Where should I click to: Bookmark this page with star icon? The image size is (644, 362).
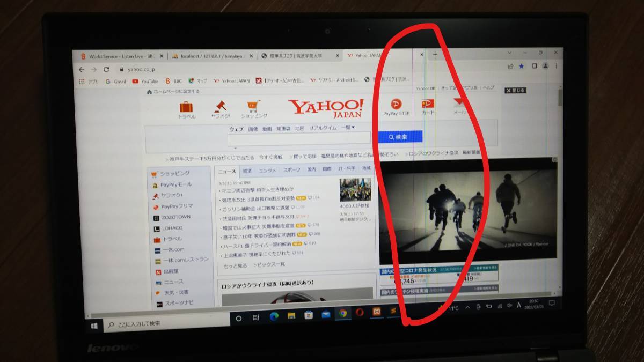click(x=521, y=66)
